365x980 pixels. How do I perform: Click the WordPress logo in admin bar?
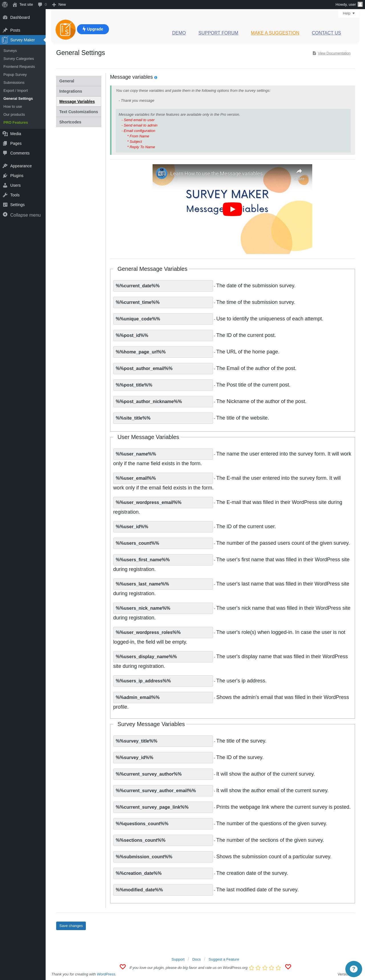coord(5,5)
